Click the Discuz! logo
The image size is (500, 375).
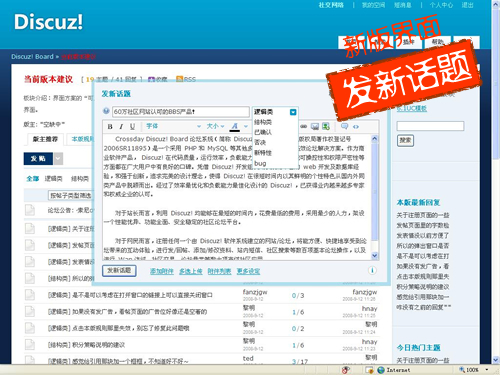point(48,22)
